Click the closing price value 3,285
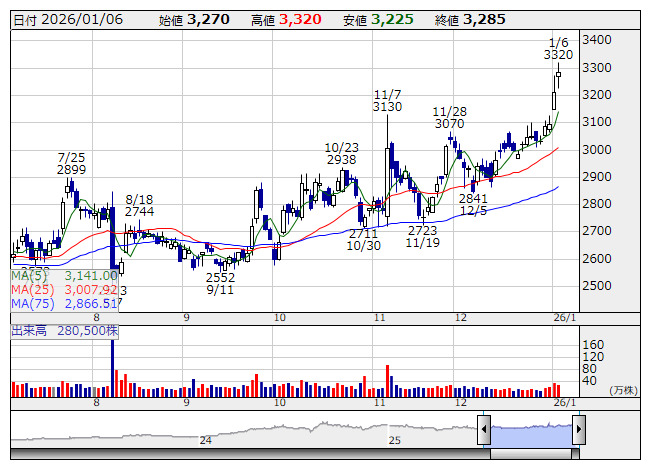This screenshot has width=653, height=470. click(484, 20)
